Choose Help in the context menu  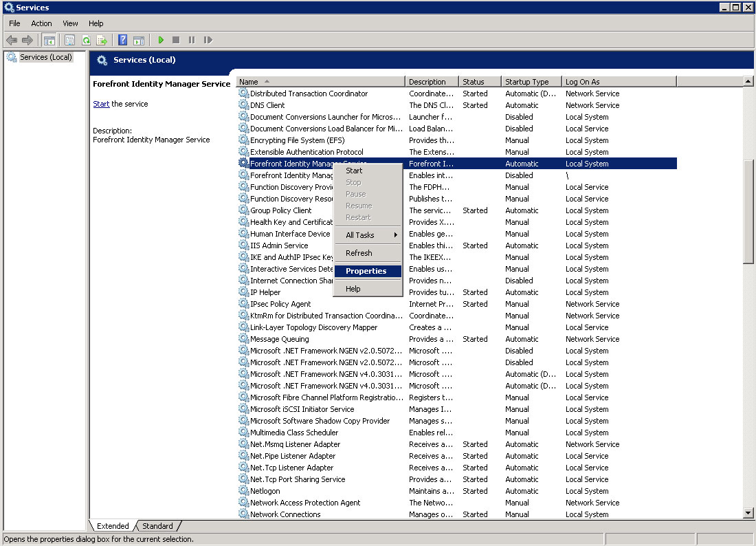tap(368, 288)
